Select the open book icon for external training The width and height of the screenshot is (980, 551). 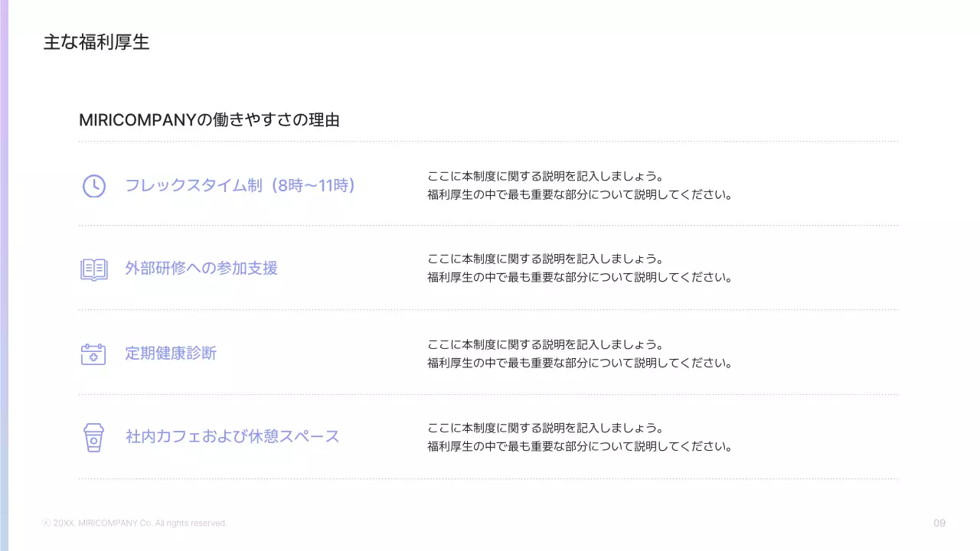(x=93, y=269)
